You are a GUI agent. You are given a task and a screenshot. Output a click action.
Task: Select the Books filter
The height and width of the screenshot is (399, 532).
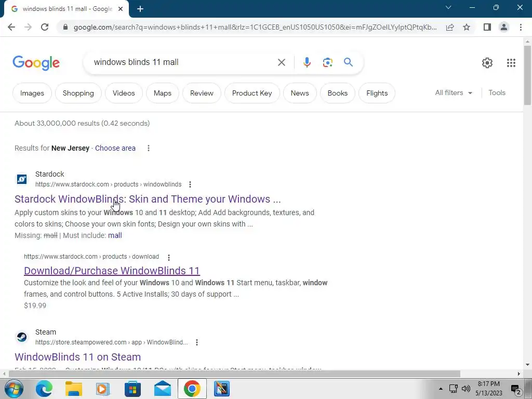(x=338, y=93)
